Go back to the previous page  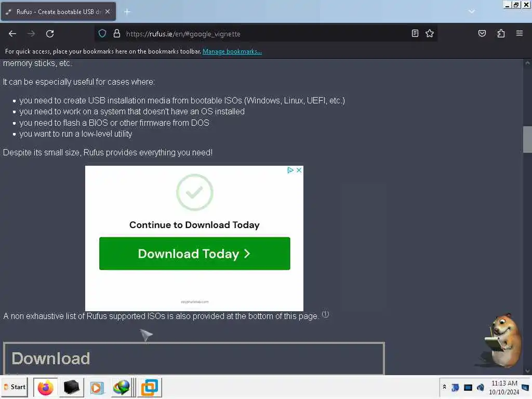pos(12,34)
